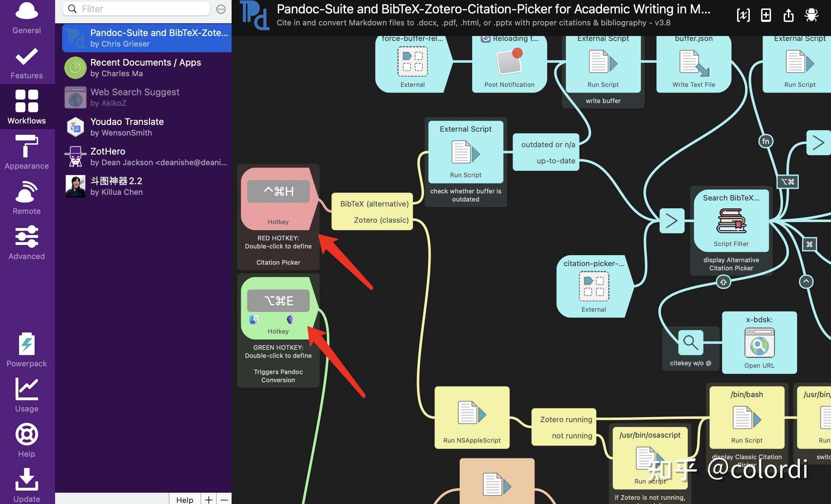This screenshot has width=831, height=504.
Task: Open the Search BibTeX Script Filter node
Action: tap(731, 221)
